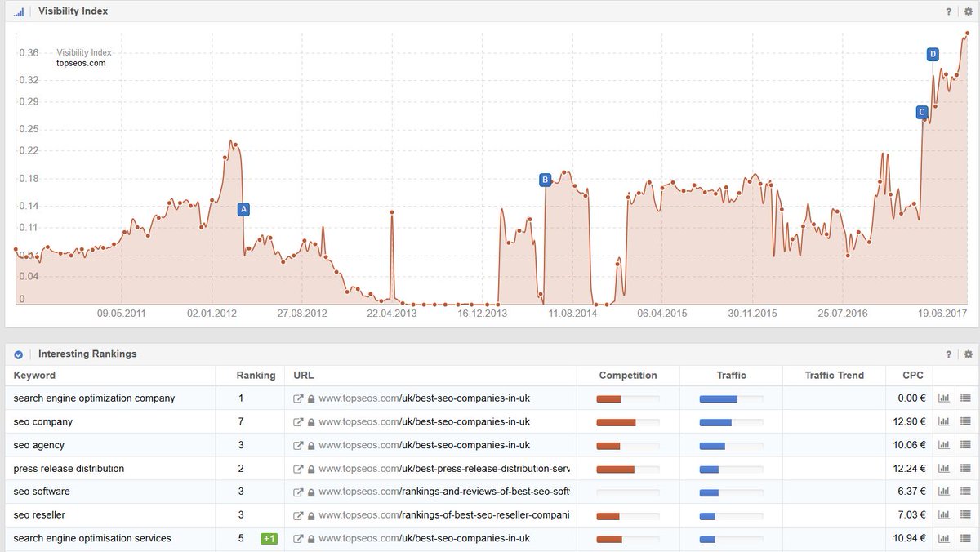
Task: Open rankings-of-best-seo-reseller-companies URL
Action: point(444,515)
